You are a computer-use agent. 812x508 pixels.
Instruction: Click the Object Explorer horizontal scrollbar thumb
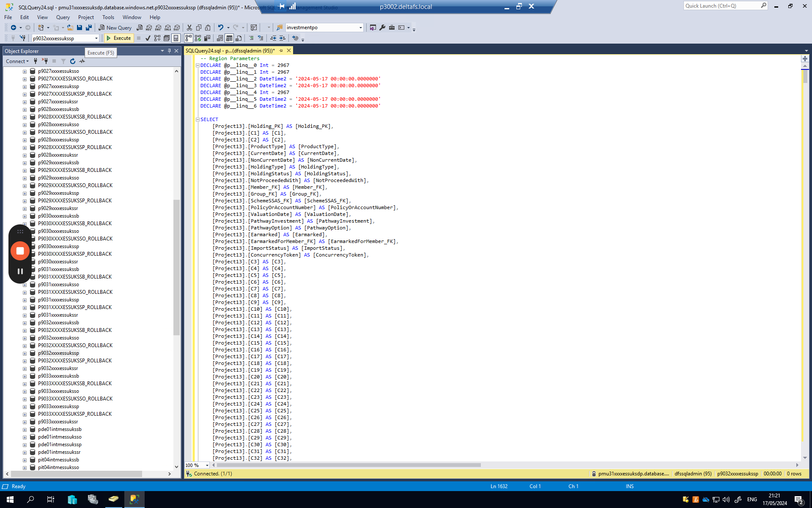tap(76, 474)
